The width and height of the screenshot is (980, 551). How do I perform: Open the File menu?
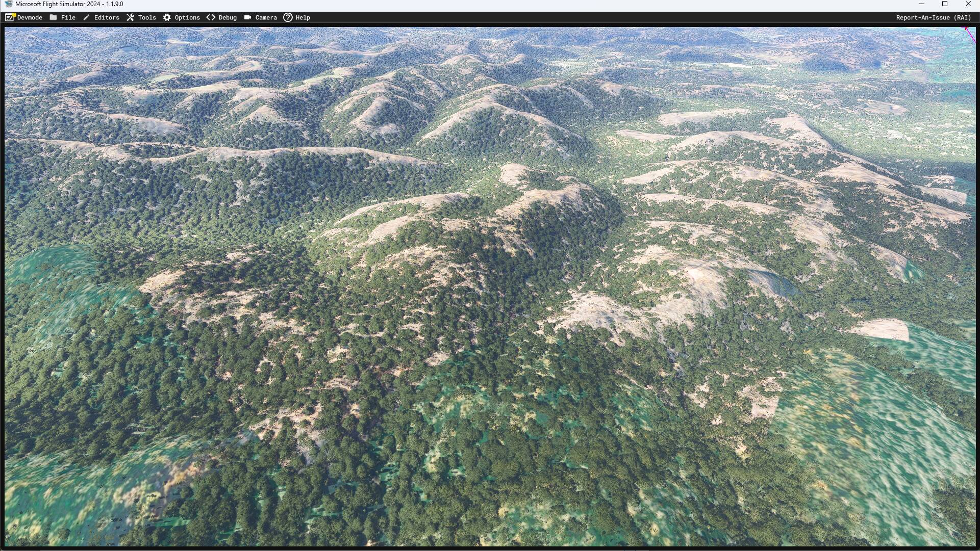[x=68, y=17]
